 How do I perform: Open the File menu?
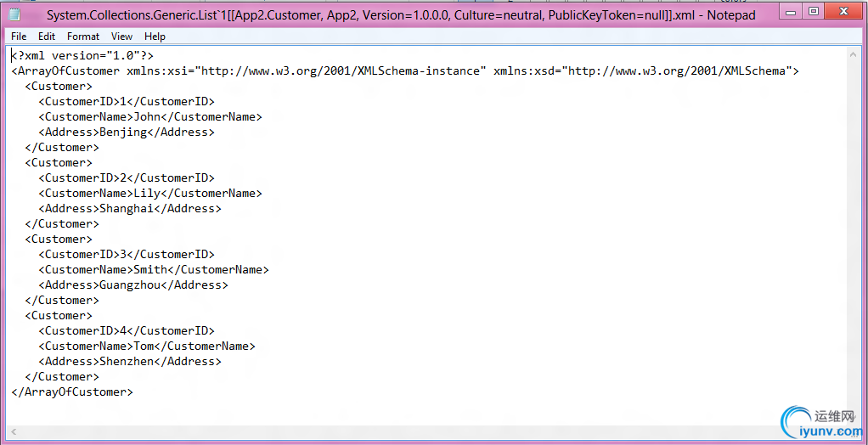click(19, 37)
